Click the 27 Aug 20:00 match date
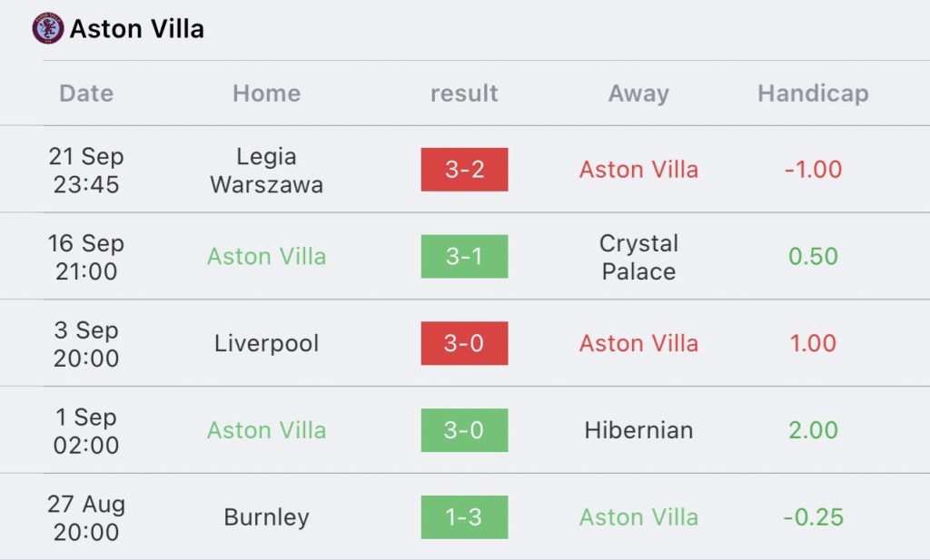 point(86,517)
